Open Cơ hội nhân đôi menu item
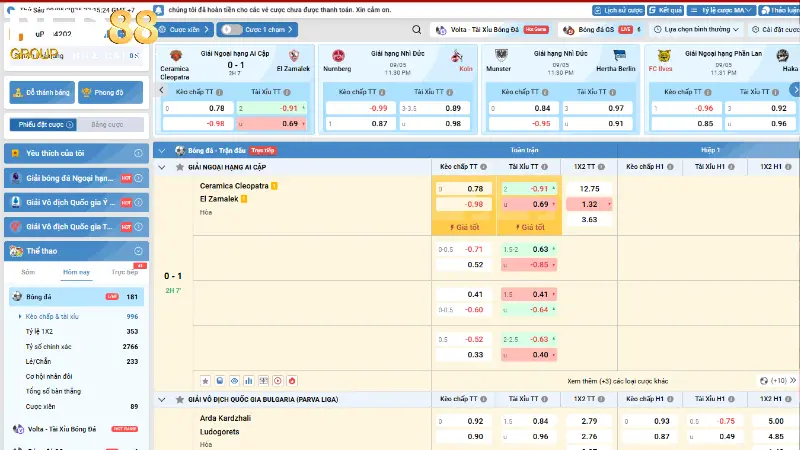Screen dimensions: 800x450 49,377
